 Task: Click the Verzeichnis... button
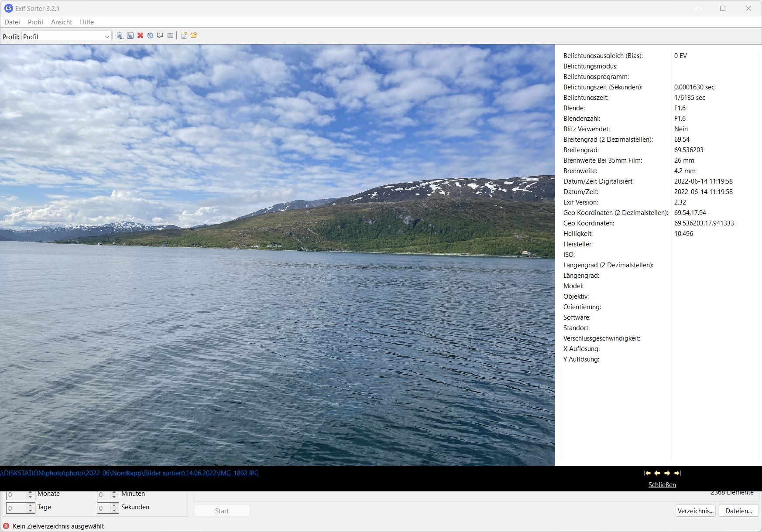pyautogui.click(x=696, y=511)
